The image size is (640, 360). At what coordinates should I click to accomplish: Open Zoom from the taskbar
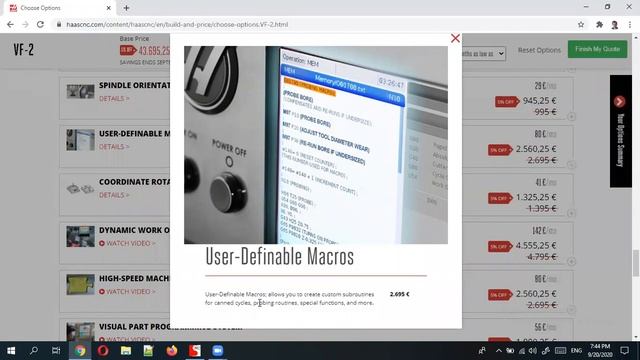tap(218, 351)
